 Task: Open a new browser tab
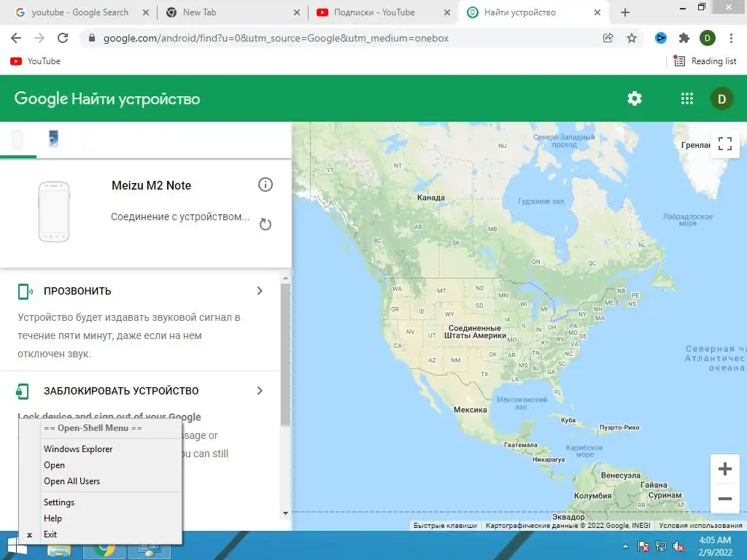tap(625, 13)
